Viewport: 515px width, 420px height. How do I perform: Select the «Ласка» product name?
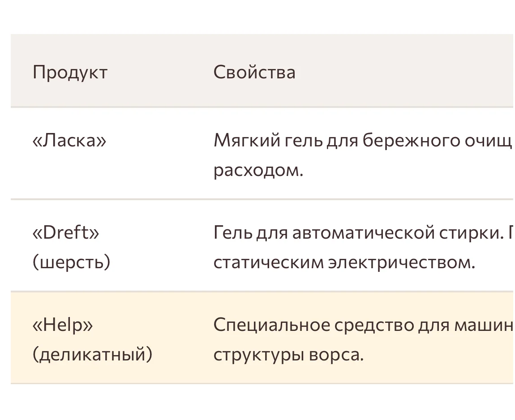[x=69, y=141]
